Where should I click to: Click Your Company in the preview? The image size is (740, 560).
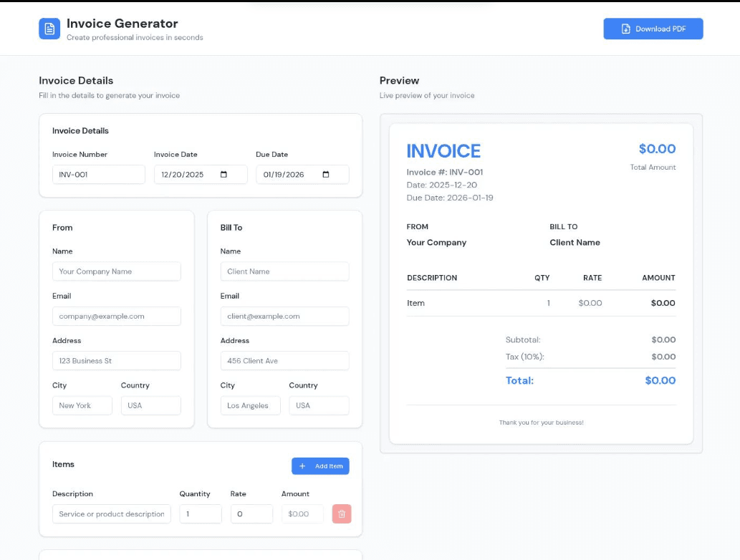pyautogui.click(x=436, y=243)
